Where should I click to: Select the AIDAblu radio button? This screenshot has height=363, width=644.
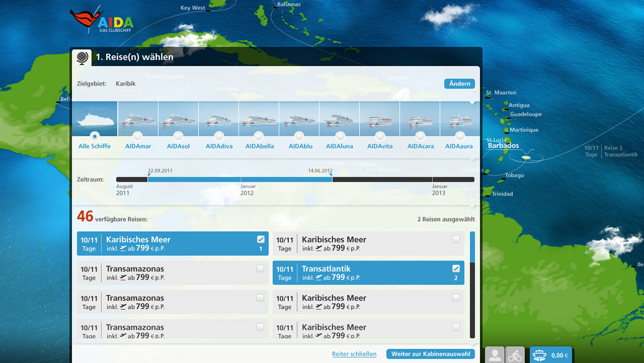click(299, 136)
